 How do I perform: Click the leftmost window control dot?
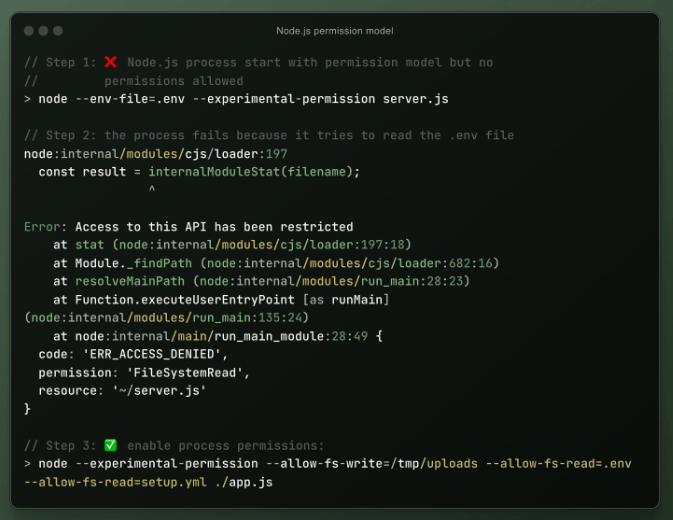point(28,31)
